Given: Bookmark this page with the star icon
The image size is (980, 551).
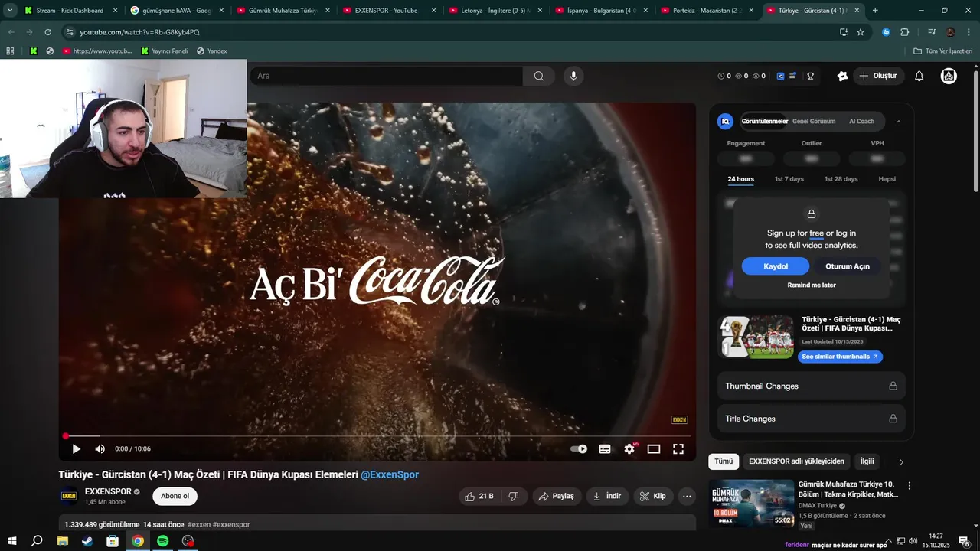Looking at the screenshot, I should (x=861, y=32).
